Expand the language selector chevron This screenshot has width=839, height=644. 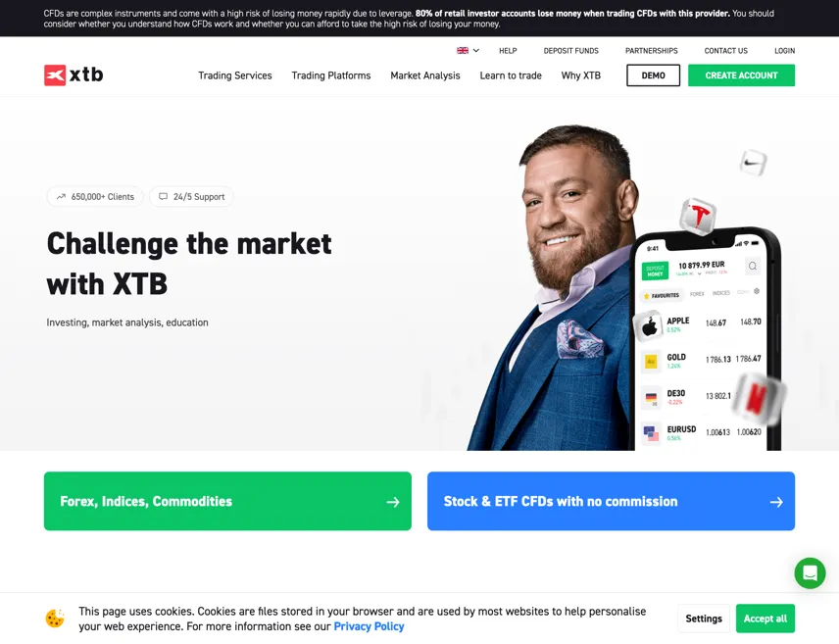coord(476,50)
